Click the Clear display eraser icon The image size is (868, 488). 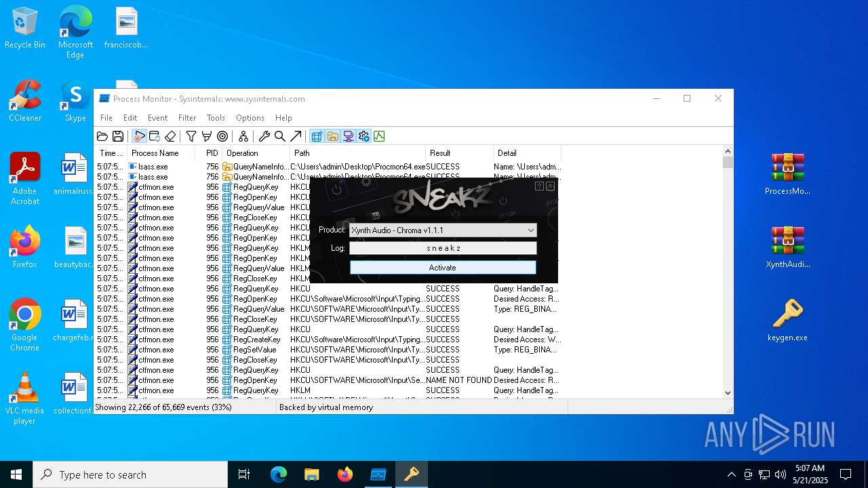pos(170,136)
